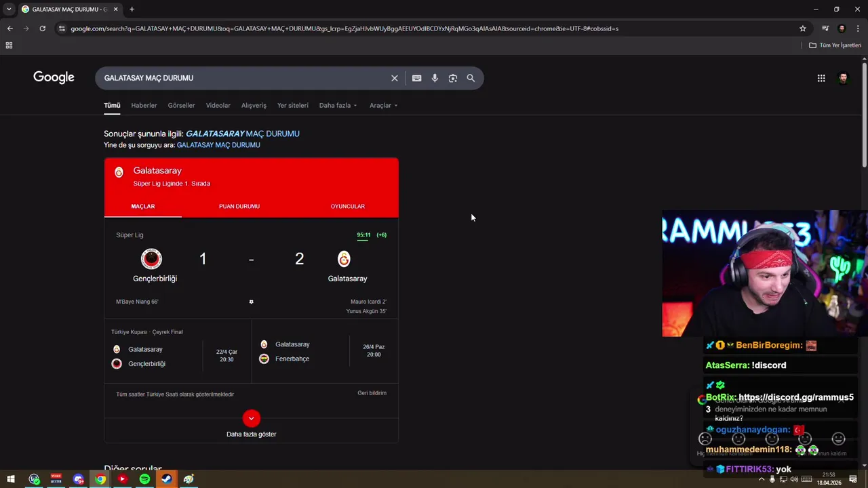Screen dimensions: 868x488
Task: Select the MAÇLAR tab in team card
Action: [x=142, y=206]
